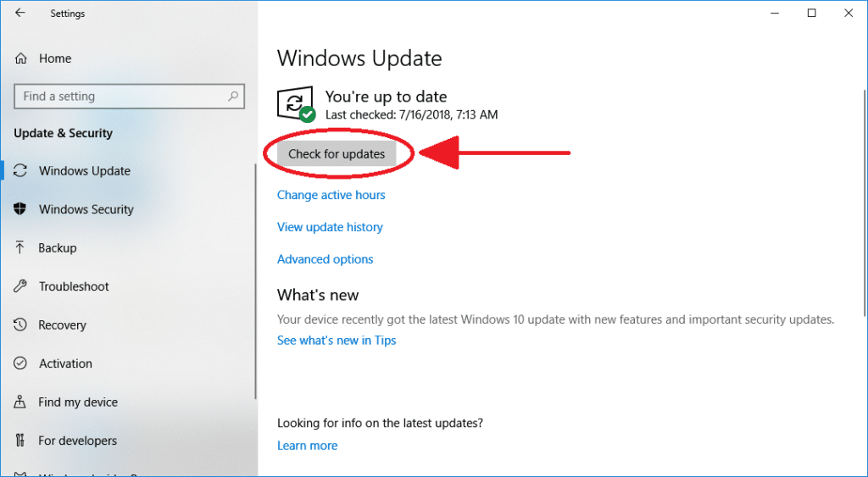Open Change active hours link

click(331, 195)
